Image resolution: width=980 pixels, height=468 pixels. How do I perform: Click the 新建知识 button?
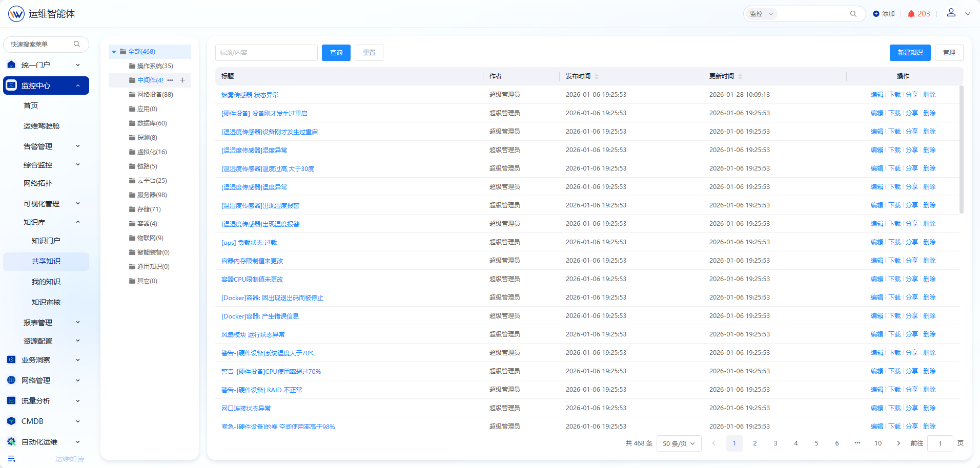point(910,53)
